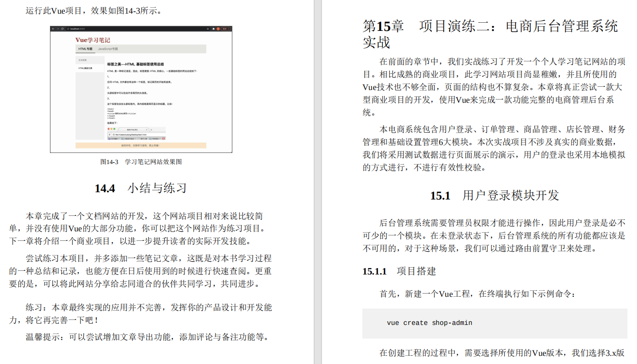Viewport: 637px width, 364px height.
Task: Open the extensions puzzle icon
Action: click(x=213, y=29)
